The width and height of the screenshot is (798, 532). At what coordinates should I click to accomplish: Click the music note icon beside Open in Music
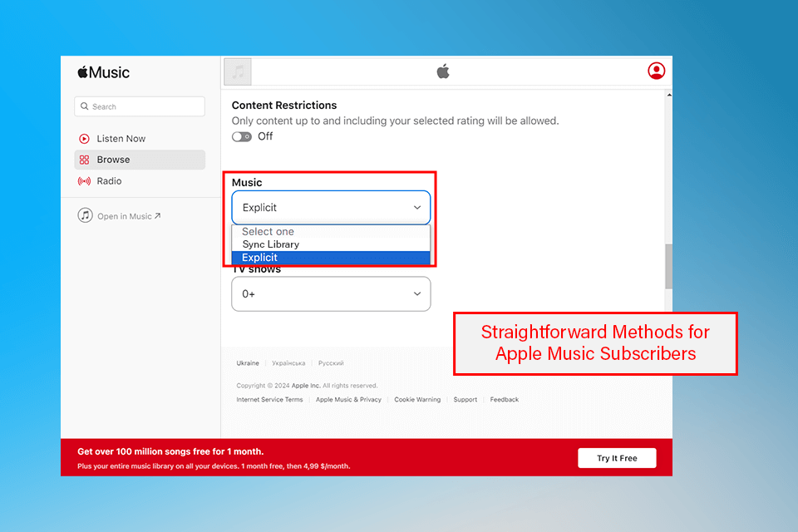[x=85, y=215]
